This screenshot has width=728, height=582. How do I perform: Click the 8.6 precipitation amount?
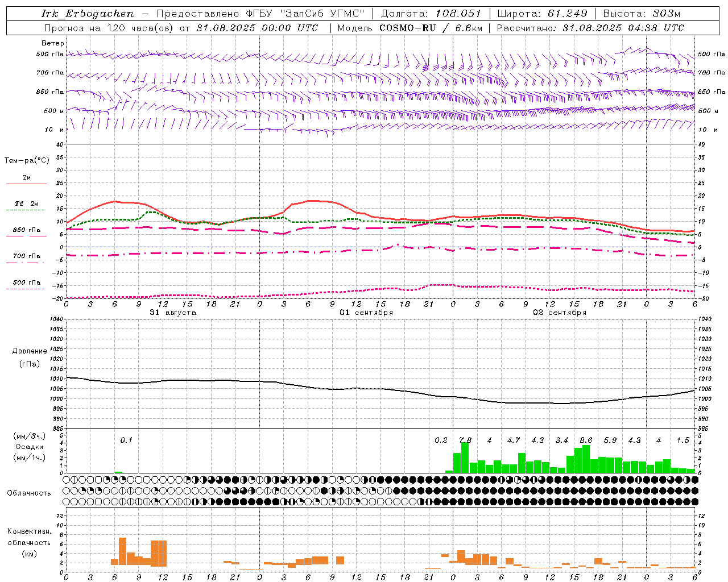pyautogui.click(x=586, y=440)
